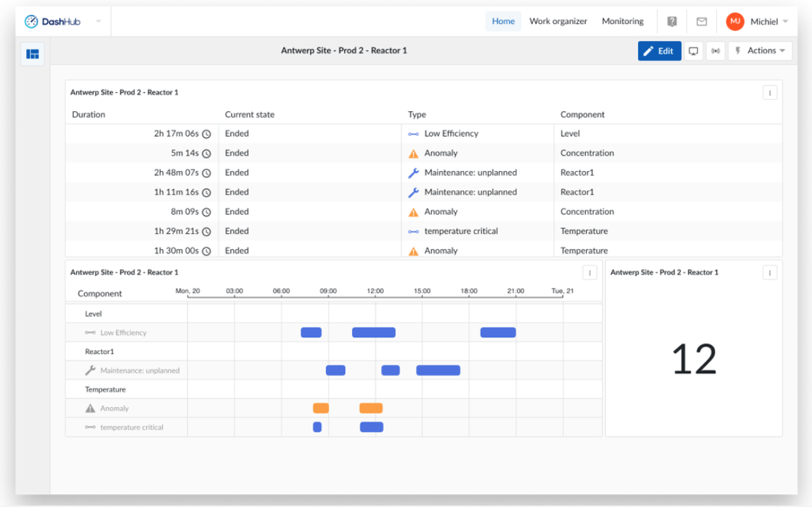This screenshot has height=507, width=812.
Task: Go to the Work organizer tab
Action: (x=558, y=21)
